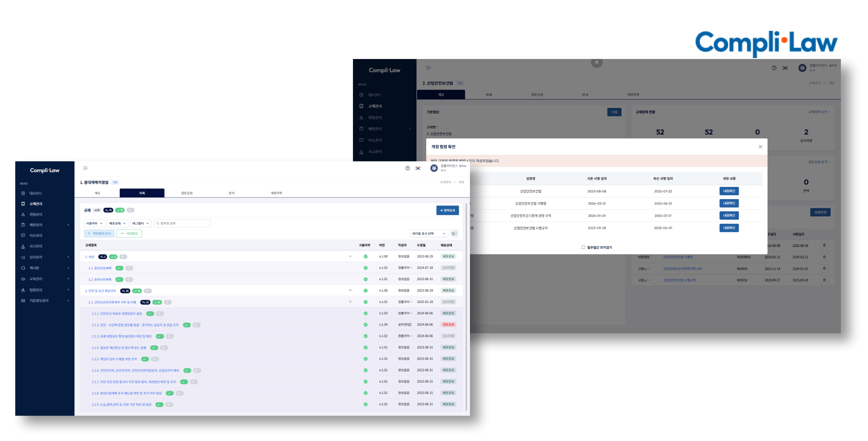Click the Korean flag language icon in the front window
The height and width of the screenshot is (441, 868).
(x=418, y=168)
